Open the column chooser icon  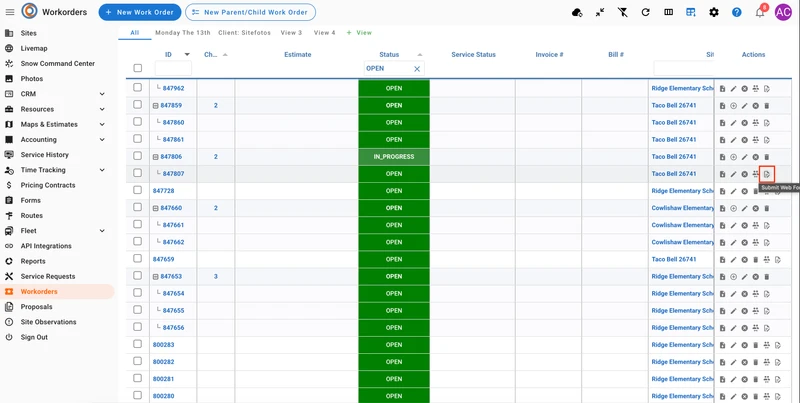668,12
